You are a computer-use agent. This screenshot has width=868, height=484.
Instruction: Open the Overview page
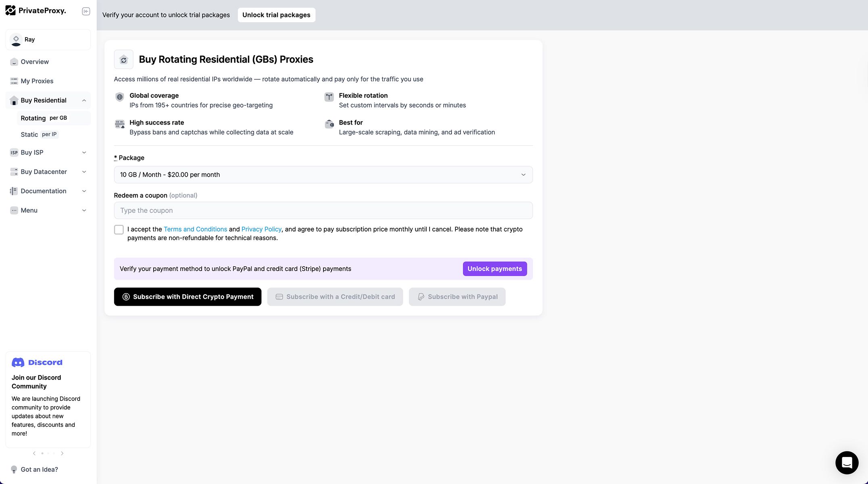(x=35, y=62)
